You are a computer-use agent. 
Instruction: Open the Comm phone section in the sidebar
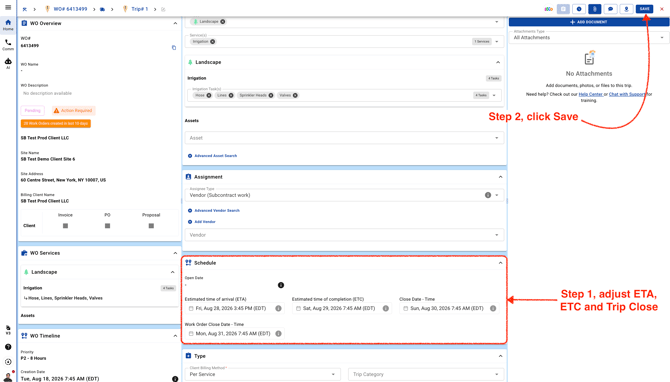8,44
